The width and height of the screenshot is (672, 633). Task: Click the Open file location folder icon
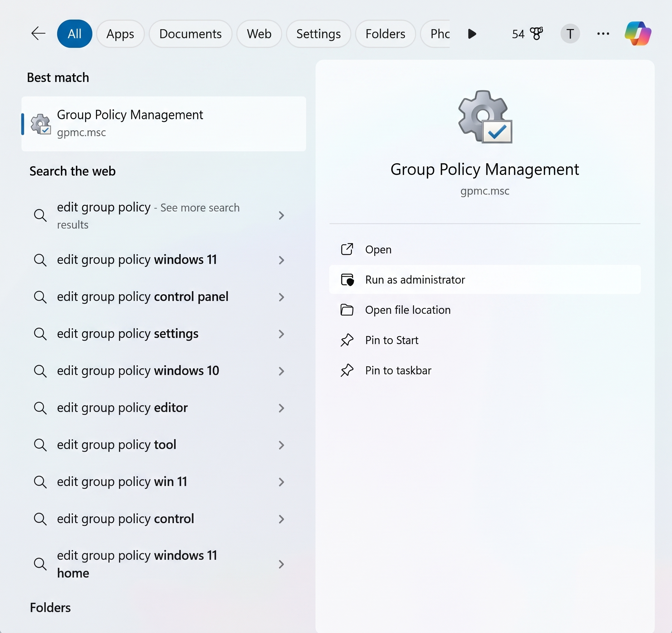(x=347, y=310)
